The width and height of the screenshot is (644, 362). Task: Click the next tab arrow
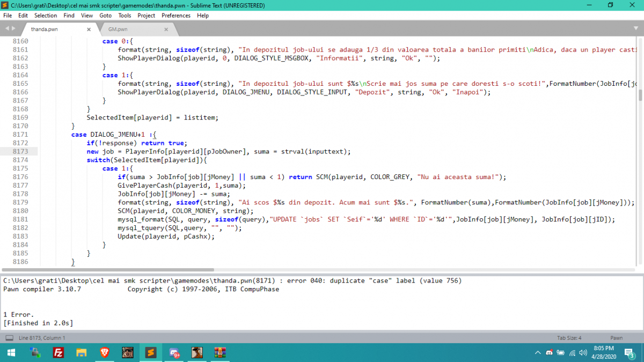pyautogui.click(x=13, y=28)
